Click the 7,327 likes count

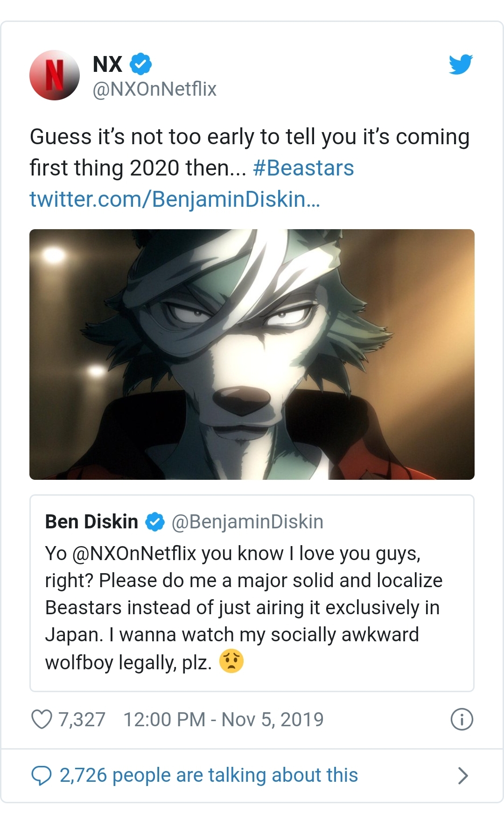(82, 719)
